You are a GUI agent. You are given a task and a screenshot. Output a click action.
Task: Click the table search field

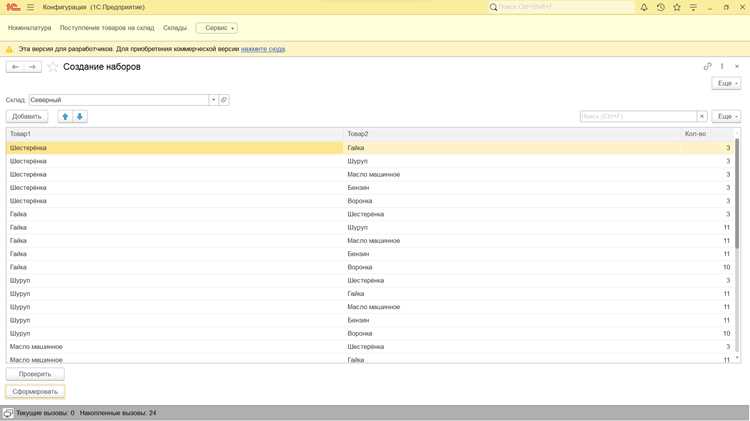tap(639, 116)
